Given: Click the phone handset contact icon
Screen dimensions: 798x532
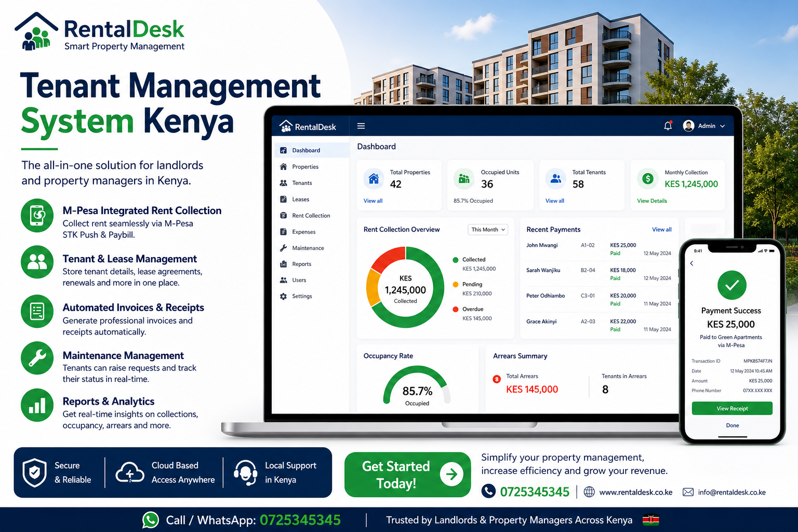Looking at the screenshot, I should (488, 491).
